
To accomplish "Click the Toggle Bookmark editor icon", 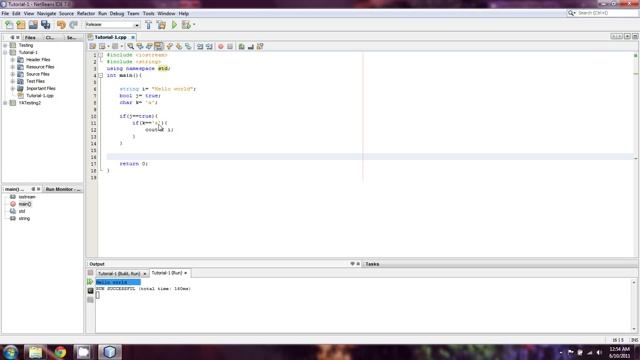I will tap(188, 47).
